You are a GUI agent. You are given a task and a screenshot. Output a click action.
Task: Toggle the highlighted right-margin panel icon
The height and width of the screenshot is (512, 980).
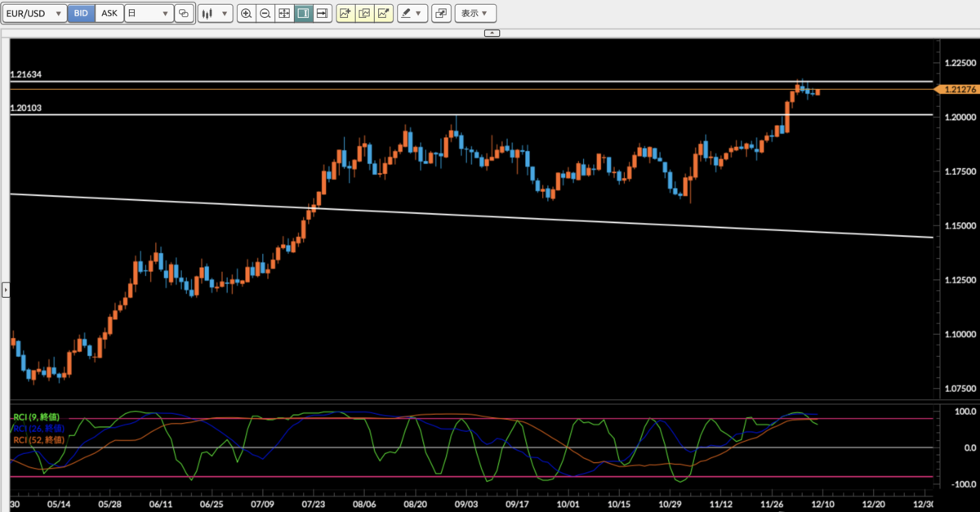pos(303,14)
